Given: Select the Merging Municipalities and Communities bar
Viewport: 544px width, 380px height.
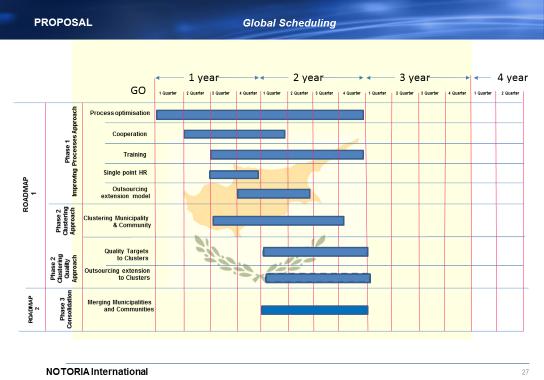Looking at the screenshot, I should 315,310.
